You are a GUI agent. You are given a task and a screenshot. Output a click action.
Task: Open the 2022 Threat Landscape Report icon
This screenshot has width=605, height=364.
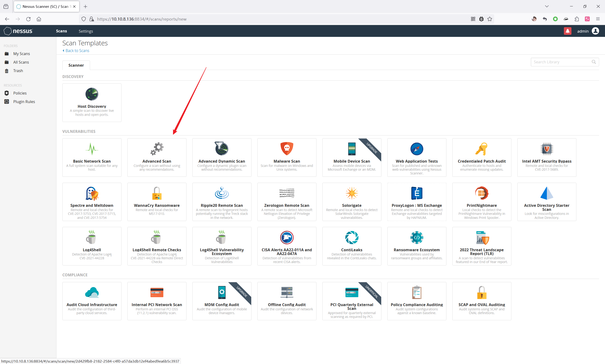[x=482, y=238]
